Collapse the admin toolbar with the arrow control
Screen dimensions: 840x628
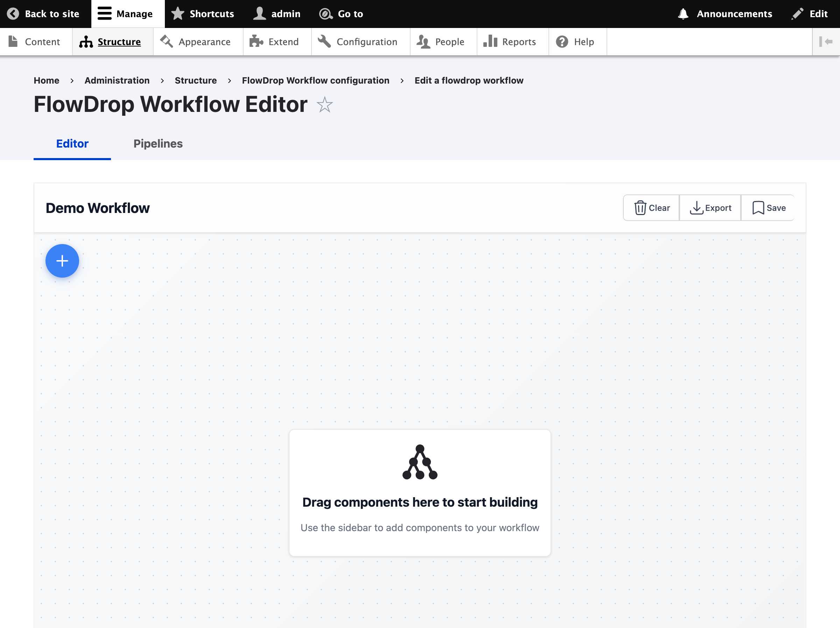(827, 41)
